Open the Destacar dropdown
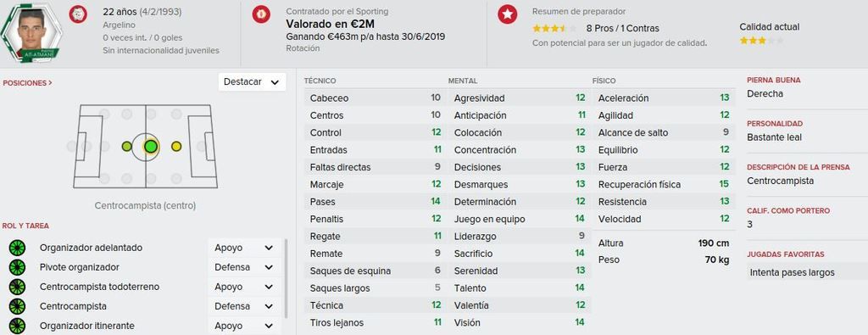 252,82
